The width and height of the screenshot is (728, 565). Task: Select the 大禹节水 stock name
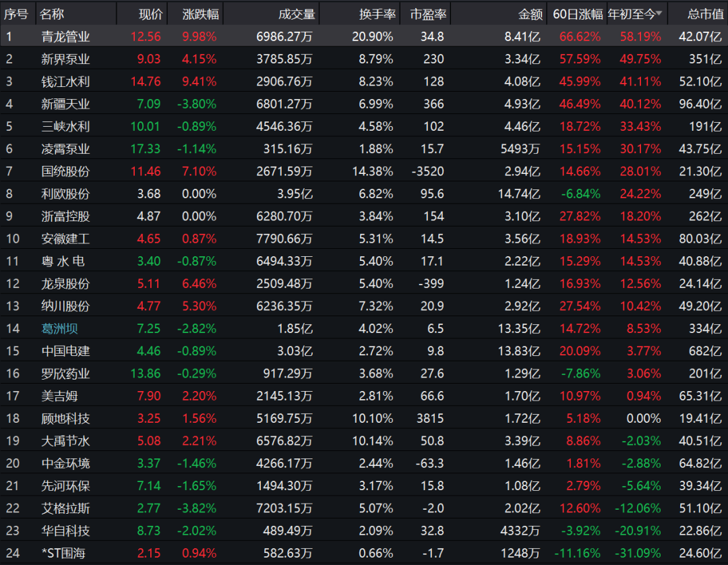pyautogui.click(x=65, y=441)
